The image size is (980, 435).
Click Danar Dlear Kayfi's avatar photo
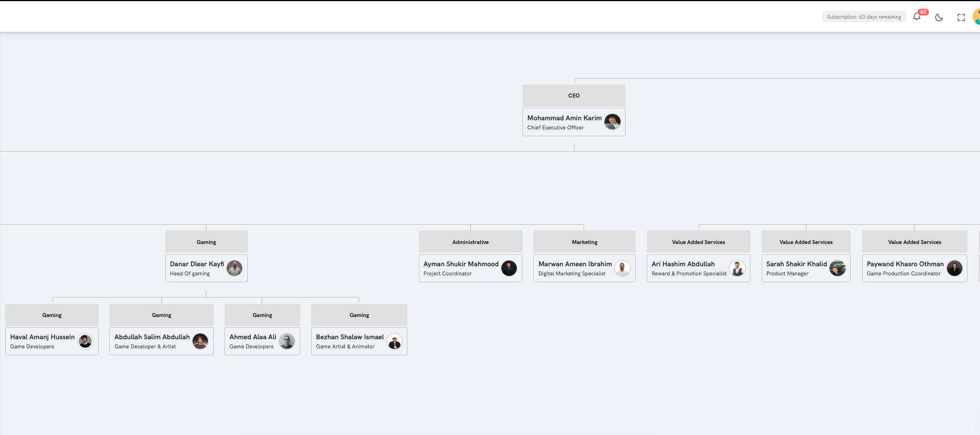click(235, 268)
